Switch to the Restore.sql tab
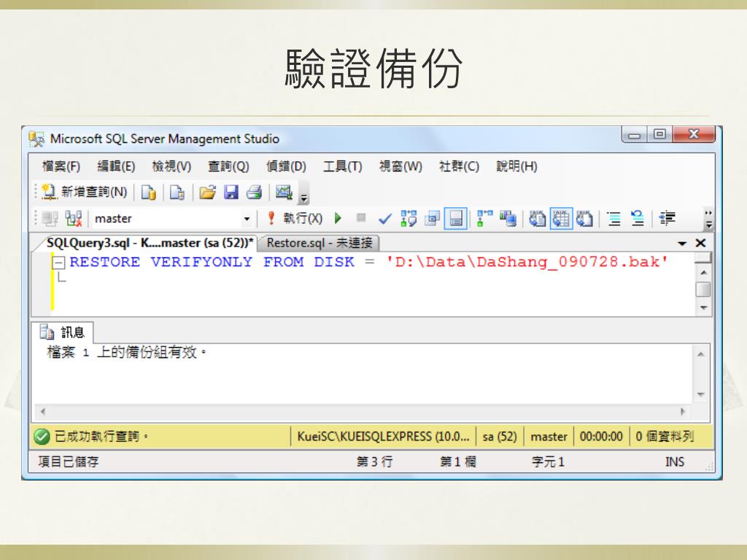The height and width of the screenshot is (560, 747). (320, 243)
